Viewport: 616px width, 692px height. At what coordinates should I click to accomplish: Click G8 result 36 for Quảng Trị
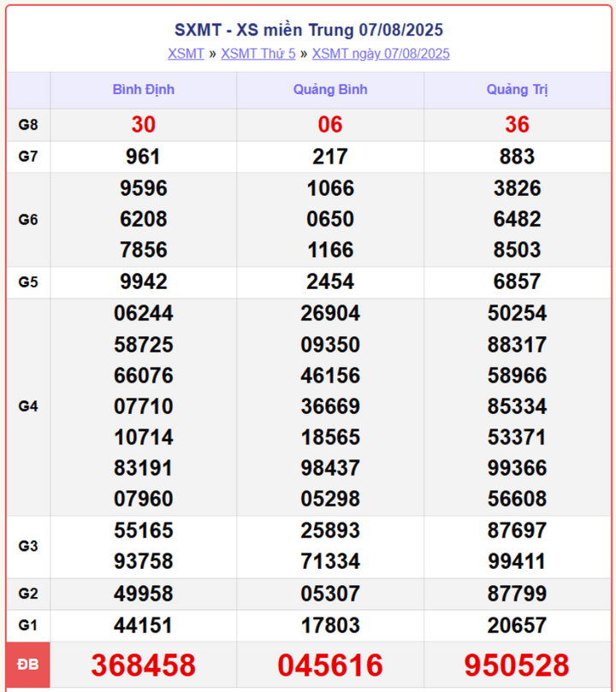coord(517,124)
